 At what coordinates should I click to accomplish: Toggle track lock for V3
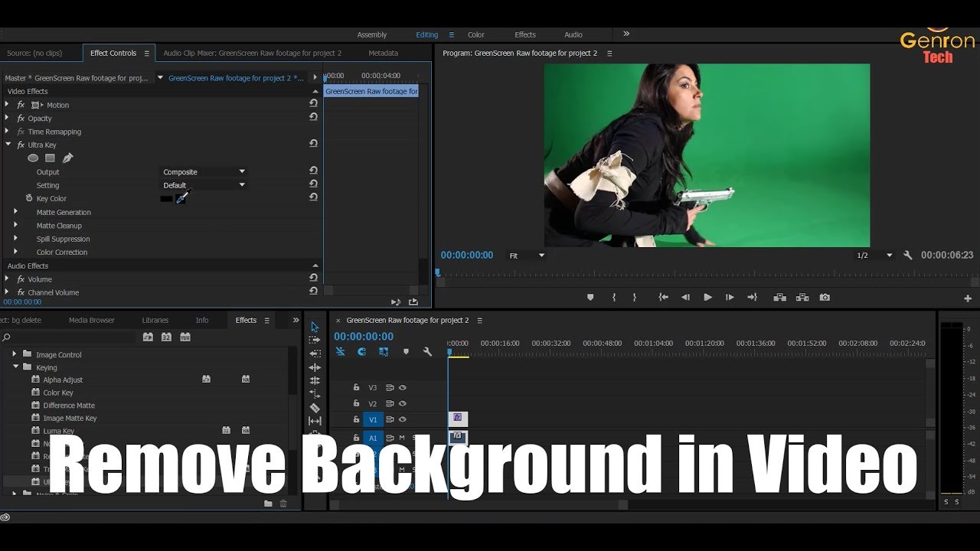[356, 387]
